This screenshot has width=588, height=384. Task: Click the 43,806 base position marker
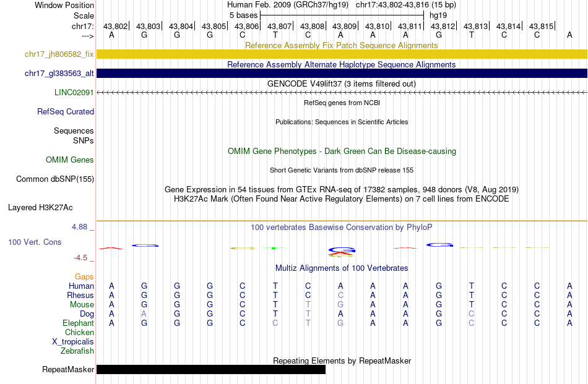coord(247,26)
